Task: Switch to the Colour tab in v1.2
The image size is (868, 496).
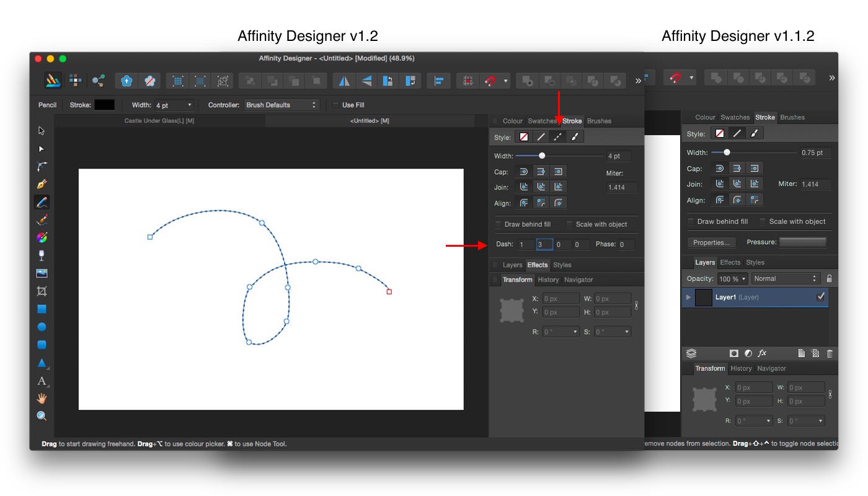Action: tap(513, 121)
